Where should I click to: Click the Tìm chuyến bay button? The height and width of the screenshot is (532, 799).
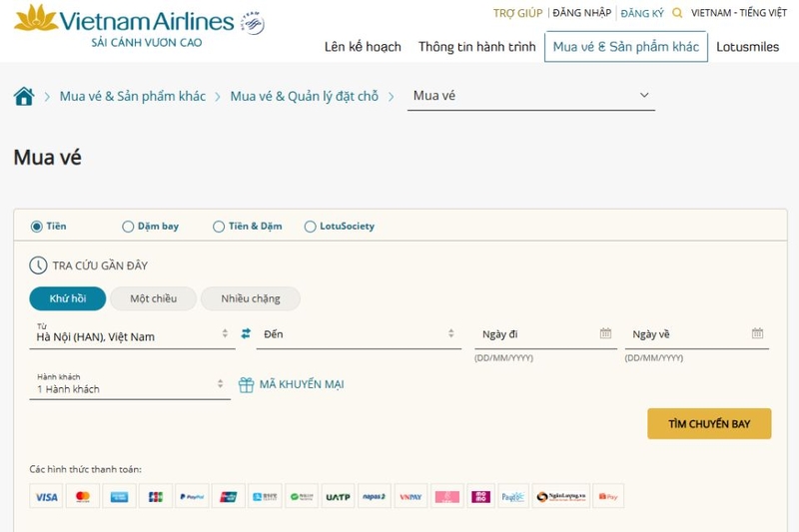[709, 423]
